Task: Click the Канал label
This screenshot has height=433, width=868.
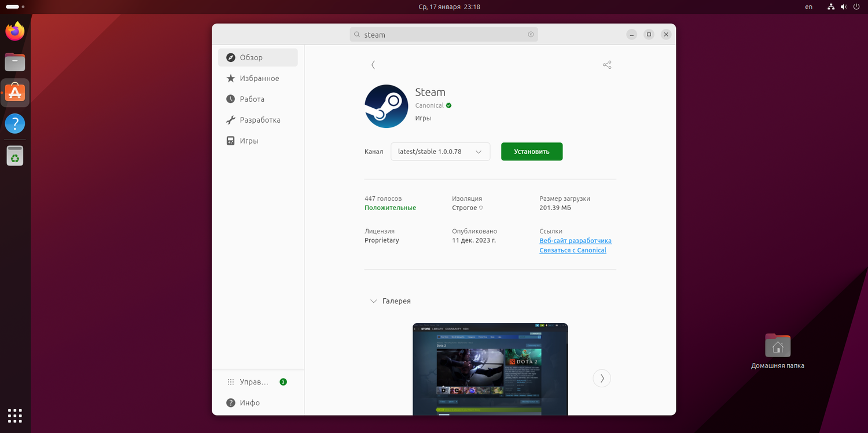Action: (374, 152)
